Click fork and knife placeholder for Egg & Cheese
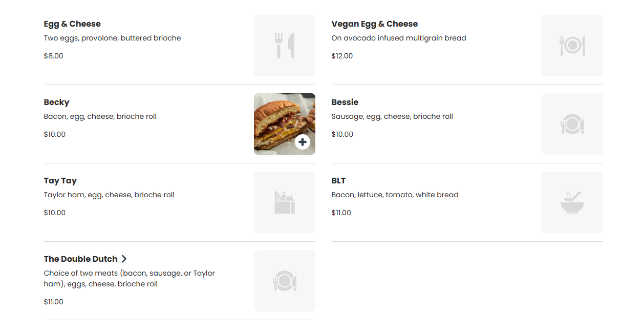Image resolution: width=644 pixels, height=333 pixels. tap(285, 46)
